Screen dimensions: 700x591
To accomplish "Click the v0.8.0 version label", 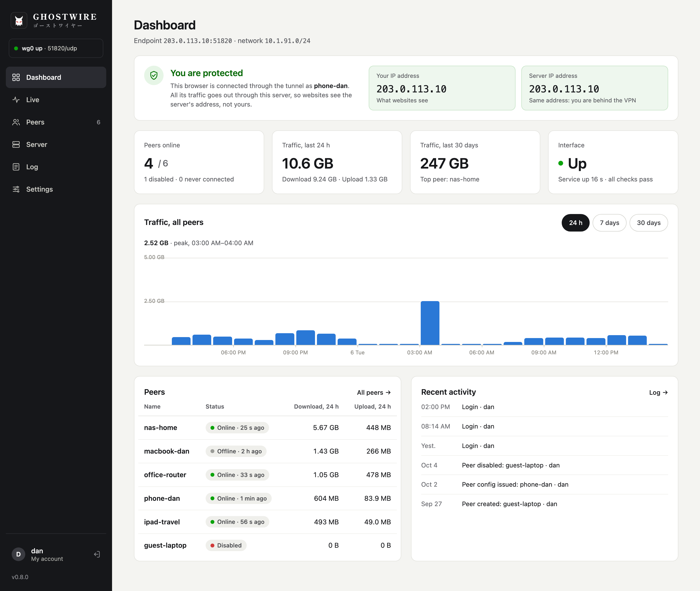I will coord(20,577).
